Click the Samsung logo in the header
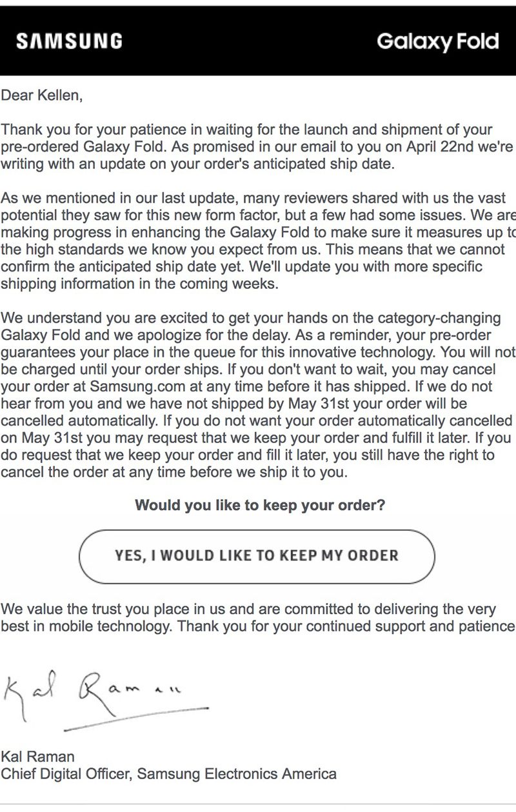The height and width of the screenshot is (812, 516). pyautogui.click(x=69, y=42)
